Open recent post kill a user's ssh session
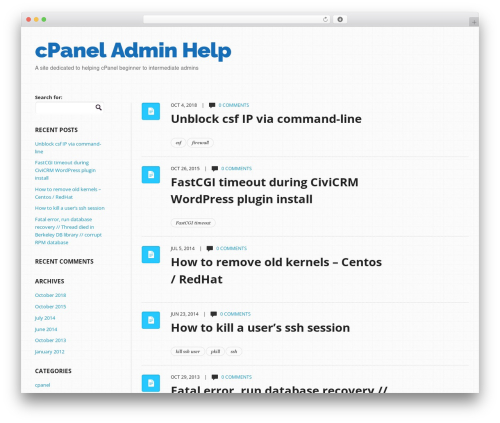Image resolution: width=500 pixels, height=423 pixels. point(70,208)
